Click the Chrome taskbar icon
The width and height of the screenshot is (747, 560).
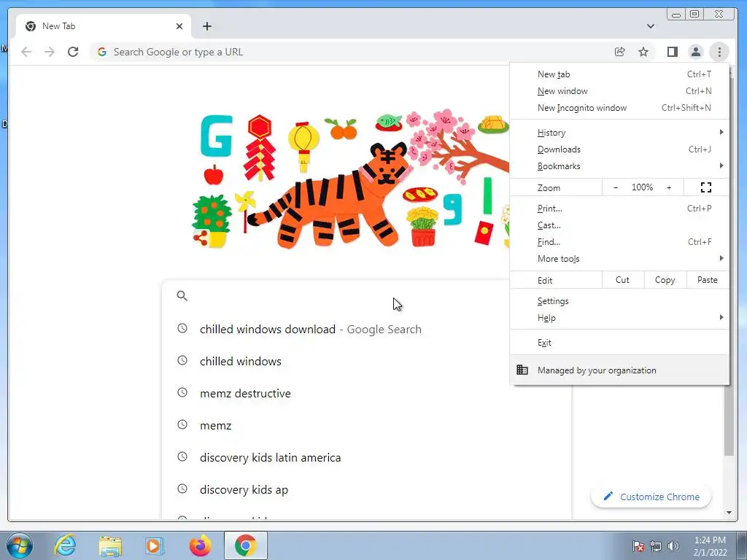(245, 545)
